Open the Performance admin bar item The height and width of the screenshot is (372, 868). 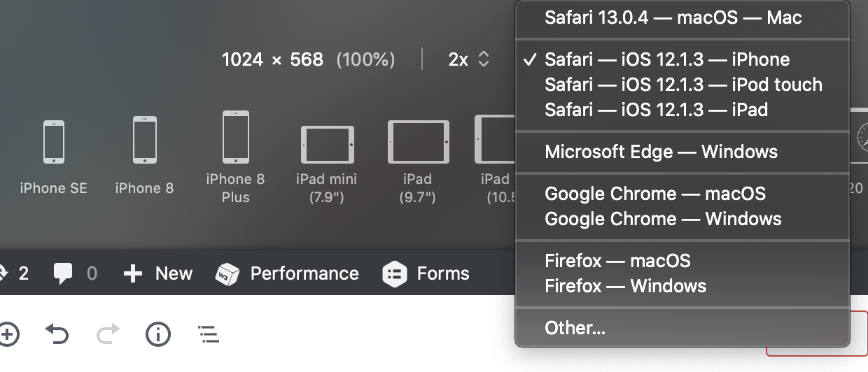point(287,273)
